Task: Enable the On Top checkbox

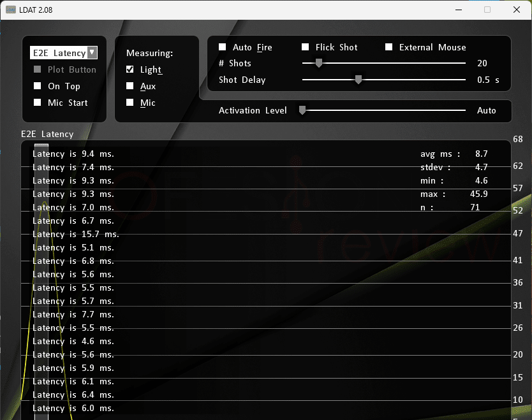Action: (x=38, y=86)
